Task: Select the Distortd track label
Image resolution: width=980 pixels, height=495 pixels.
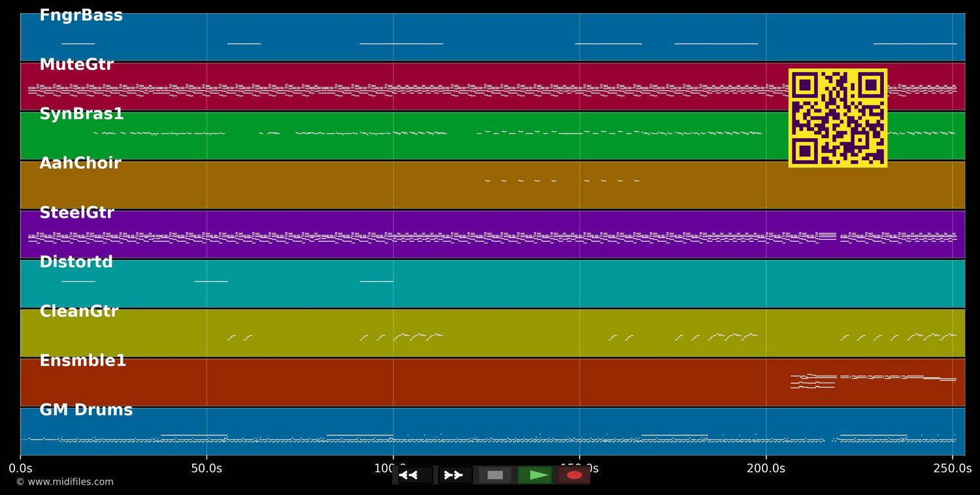Action: [76, 262]
